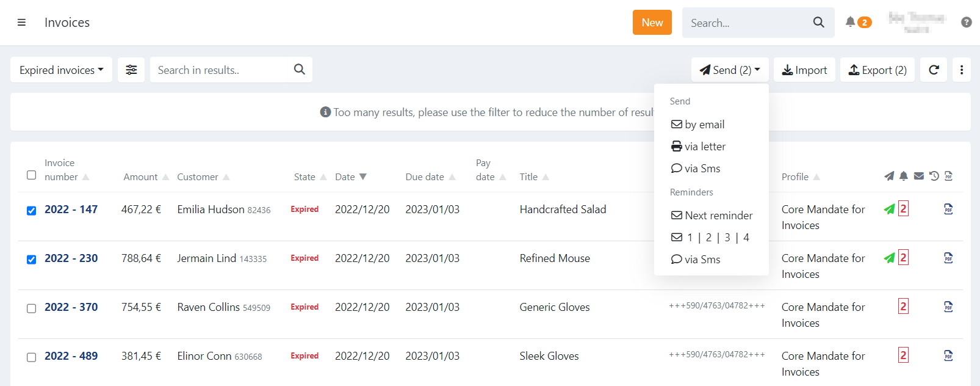Choose send by email option
Image resolution: width=980 pixels, height=386 pixels.
point(698,125)
